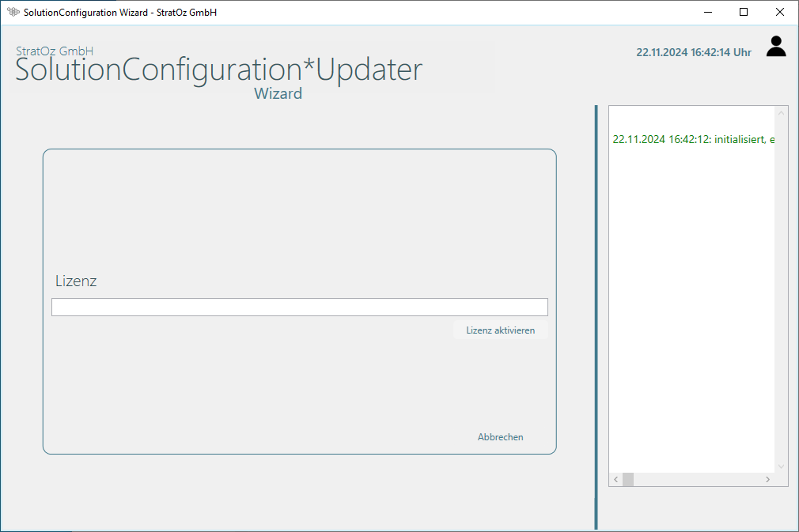Select the green 'initialisiert' log entry
The image size is (799, 532).
click(693, 139)
